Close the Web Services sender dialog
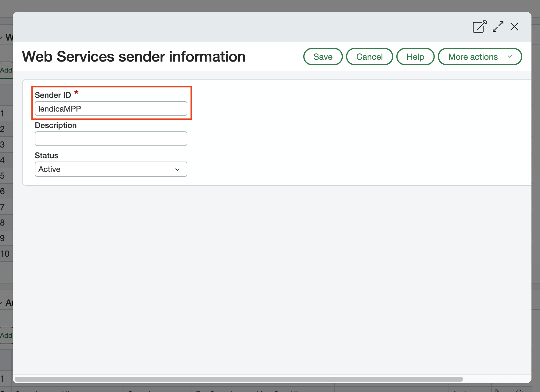The image size is (540, 392). coord(514,27)
